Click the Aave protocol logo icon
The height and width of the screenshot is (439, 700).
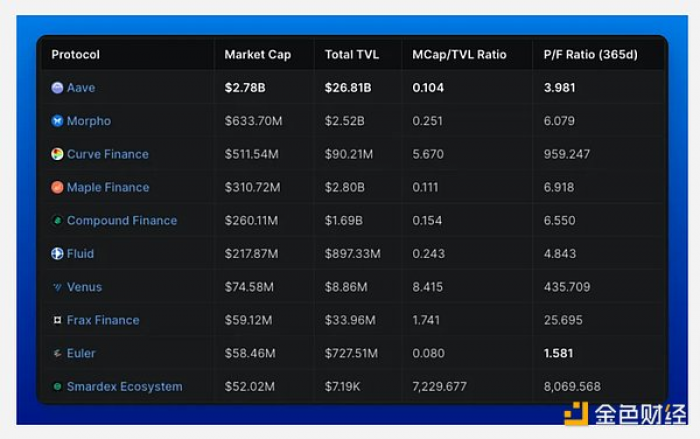pos(57,88)
